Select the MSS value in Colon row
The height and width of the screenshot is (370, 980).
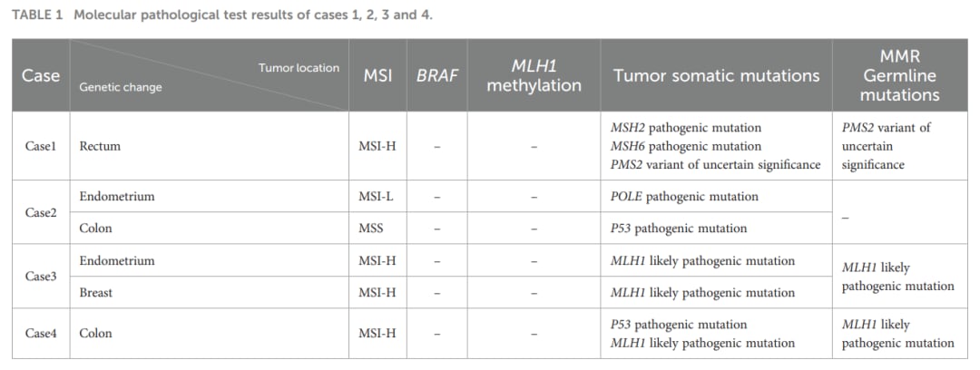pos(370,229)
